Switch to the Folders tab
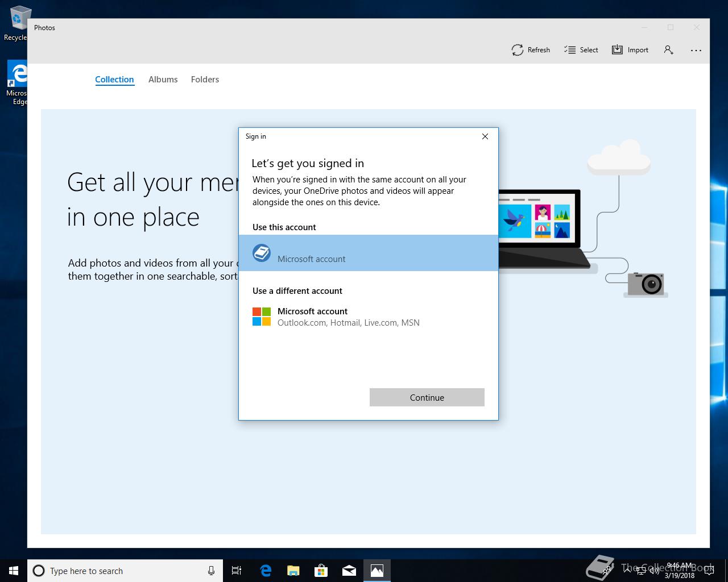Viewport: 728px width, 582px height. tap(205, 80)
